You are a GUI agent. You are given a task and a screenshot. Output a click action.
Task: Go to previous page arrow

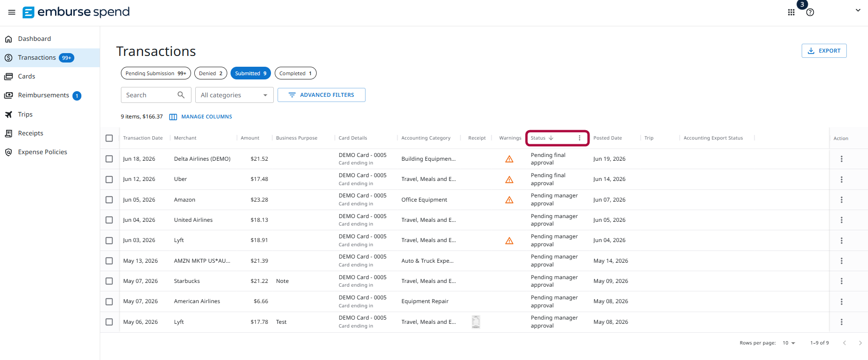(844, 343)
